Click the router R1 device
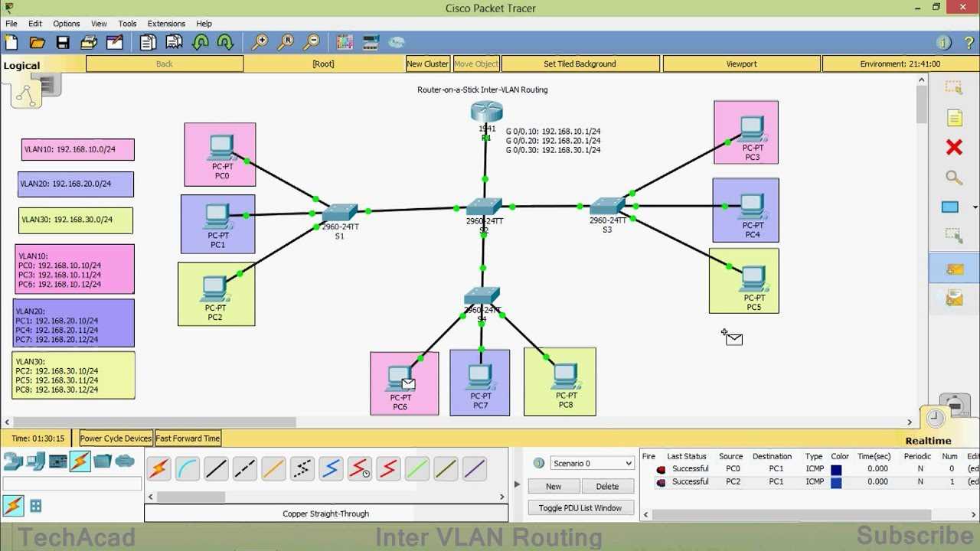 486,113
